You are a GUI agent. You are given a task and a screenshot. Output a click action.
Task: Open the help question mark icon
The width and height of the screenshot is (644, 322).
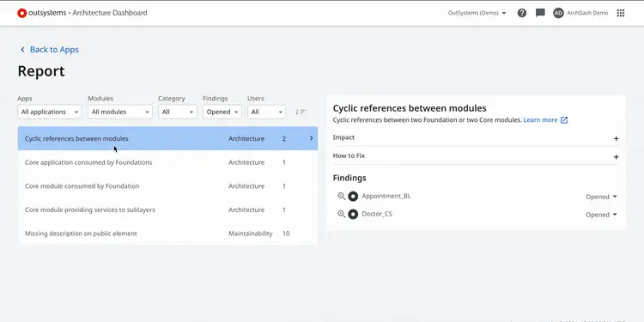521,13
